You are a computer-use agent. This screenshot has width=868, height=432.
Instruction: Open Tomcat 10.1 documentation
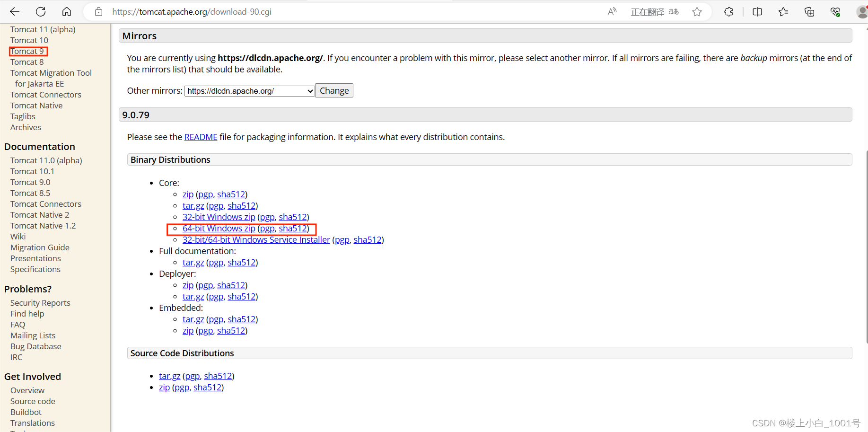coord(32,171)
